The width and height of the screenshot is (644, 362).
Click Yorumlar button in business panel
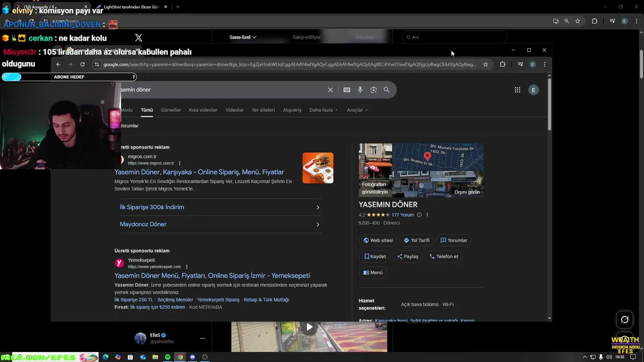[454, 240]
